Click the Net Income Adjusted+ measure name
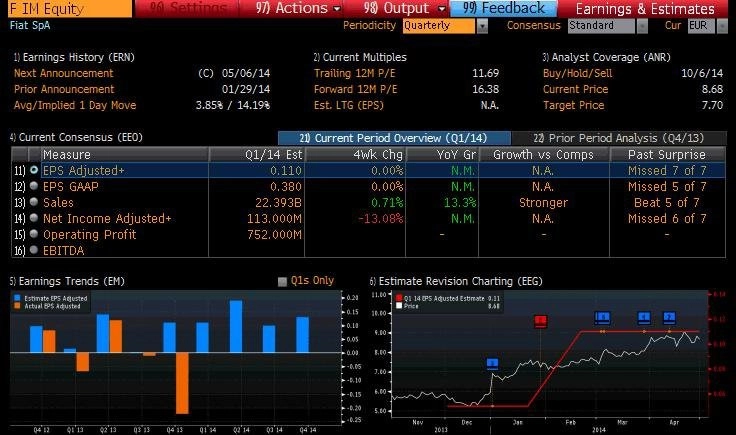 pyautogui.click(x=107, y=218)
